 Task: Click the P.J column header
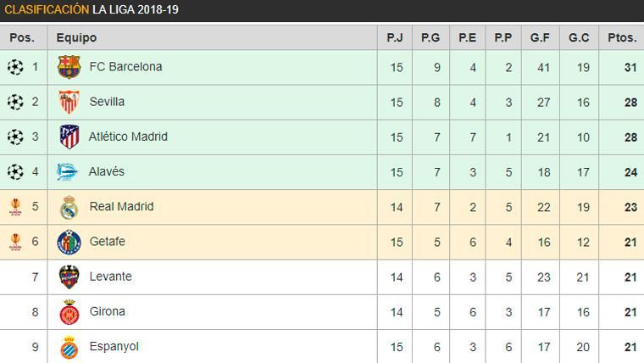(x=395, y=37)
